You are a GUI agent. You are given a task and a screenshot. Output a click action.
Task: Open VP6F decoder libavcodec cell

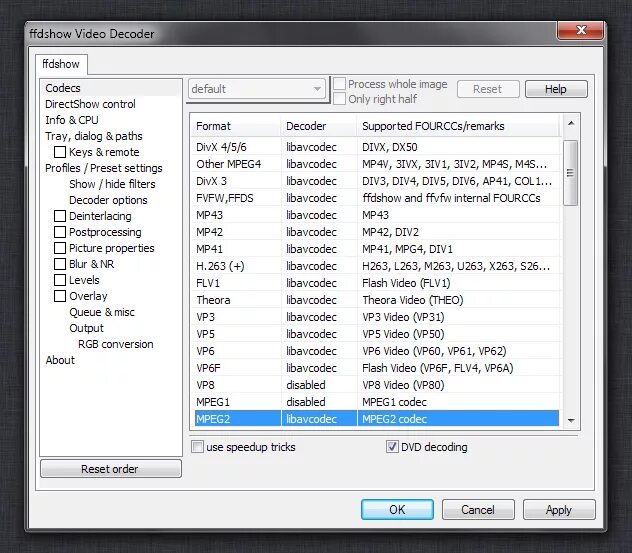coord(319,368)
